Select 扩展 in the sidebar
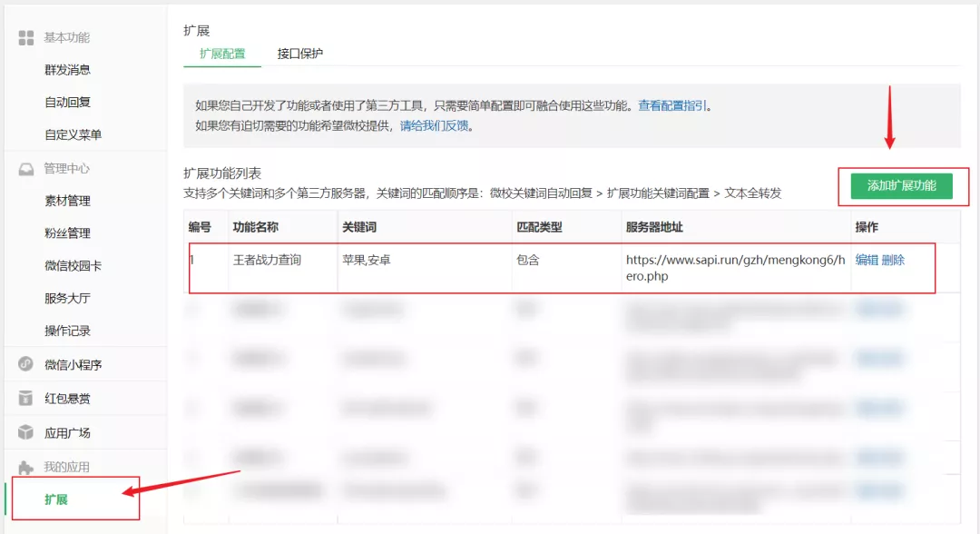This screenshot has width=980, height=534. pyautogui.click(x=56, y=499)
